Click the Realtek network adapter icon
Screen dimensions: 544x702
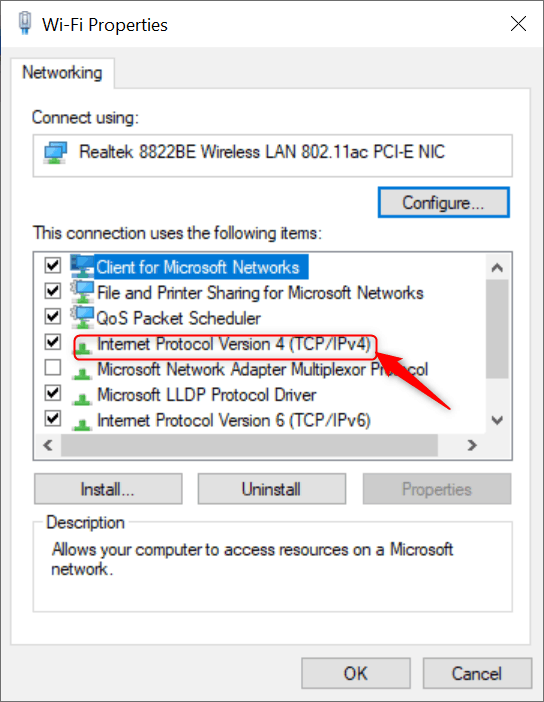click(56, 153)
